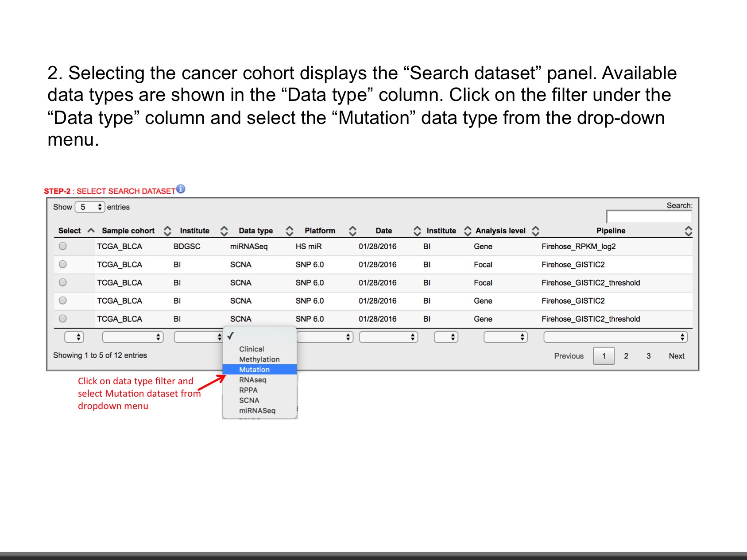Viewport: 747px width, 560px height.
Task: Click inside the Search text field
Action: click(648, 217)
